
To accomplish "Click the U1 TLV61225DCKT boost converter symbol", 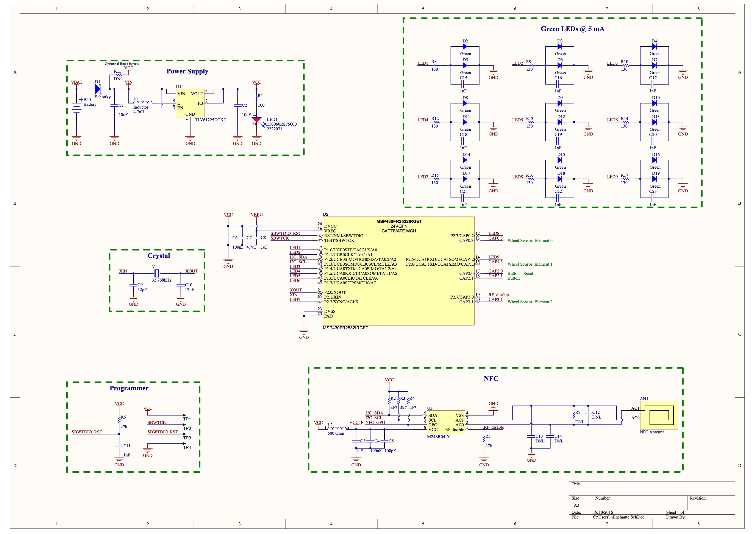I will [x=190, y=103].
